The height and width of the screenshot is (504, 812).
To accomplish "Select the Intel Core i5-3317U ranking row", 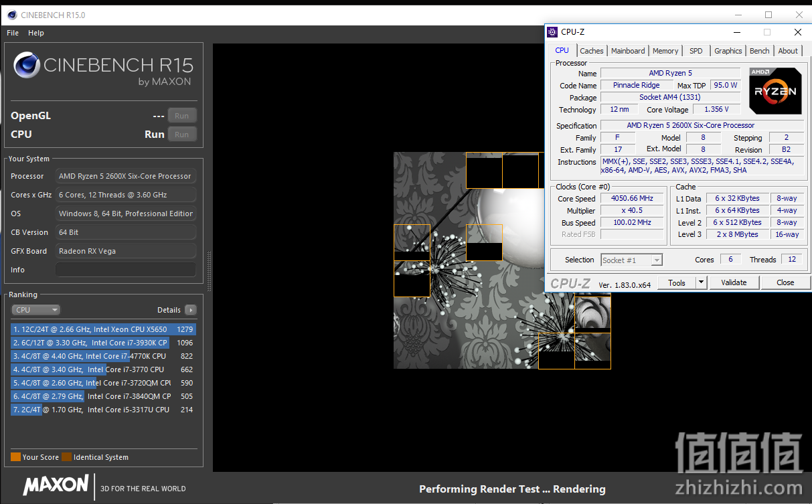I will click(103, 410).
